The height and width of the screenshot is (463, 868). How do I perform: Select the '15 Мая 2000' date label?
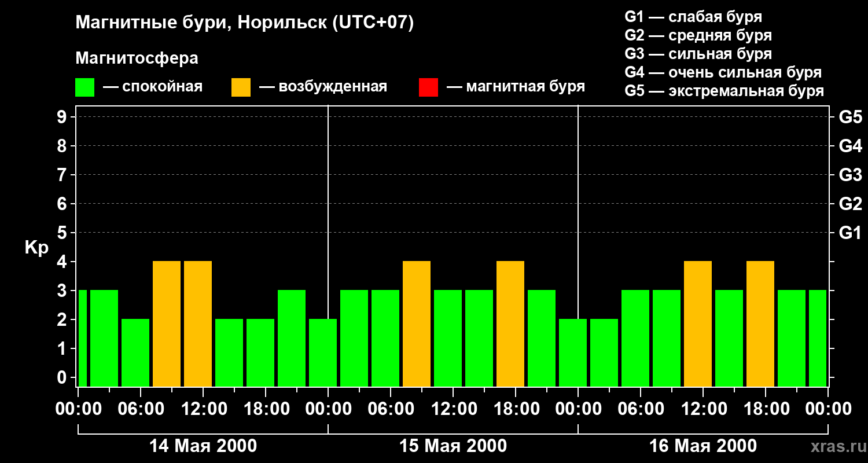click(x=453, y=446)
